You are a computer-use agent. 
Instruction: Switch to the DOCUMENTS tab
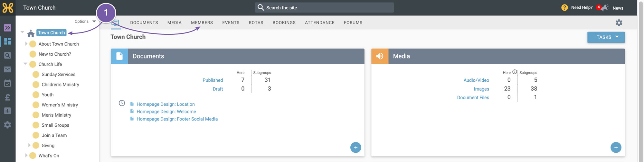(144, 23)
